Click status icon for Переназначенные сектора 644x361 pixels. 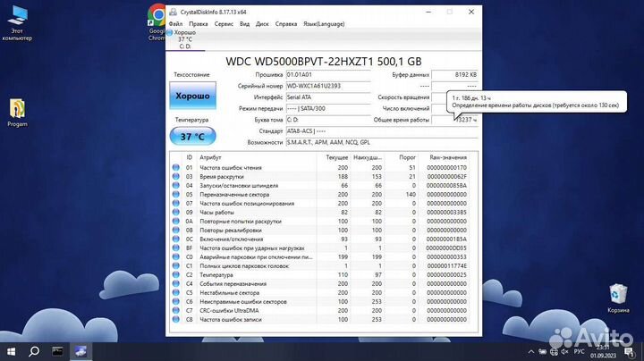(176, 195)
